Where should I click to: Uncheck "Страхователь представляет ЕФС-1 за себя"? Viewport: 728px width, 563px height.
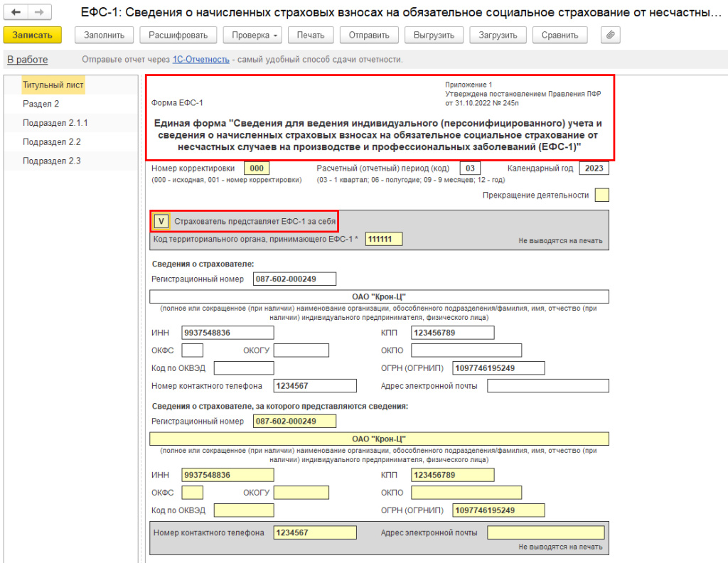[162, 221]
